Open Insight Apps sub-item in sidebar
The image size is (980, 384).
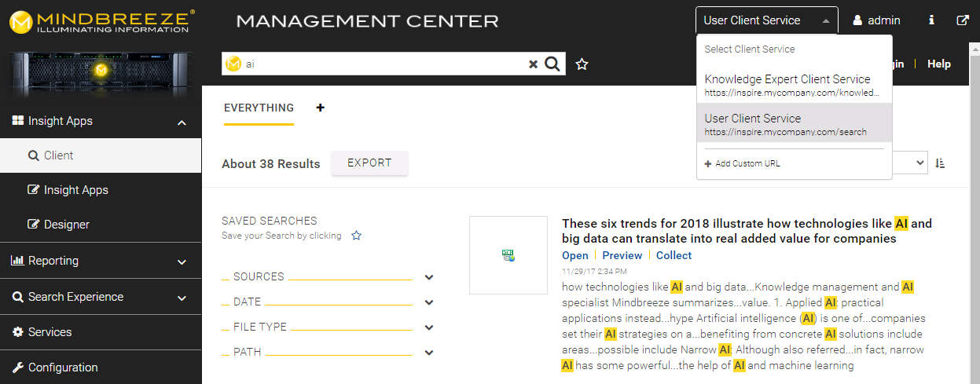pos(101,190)
